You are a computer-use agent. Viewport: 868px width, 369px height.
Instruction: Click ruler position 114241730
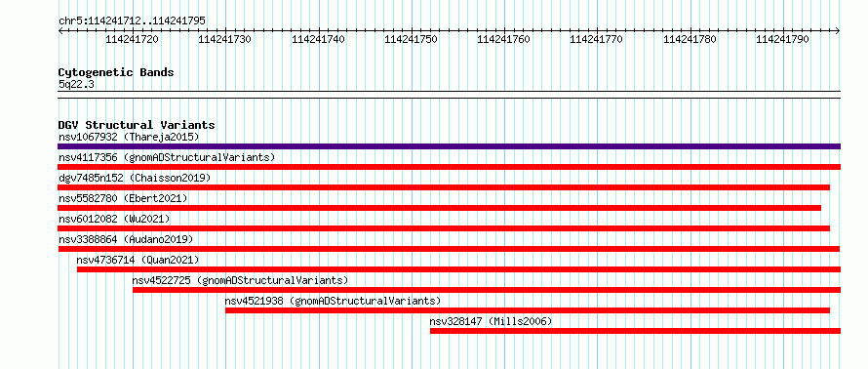point(224,39)
